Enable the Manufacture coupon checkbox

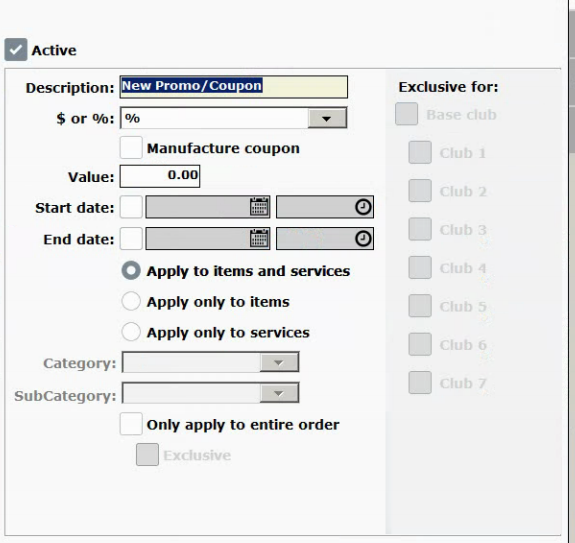[x=131, y=147]
